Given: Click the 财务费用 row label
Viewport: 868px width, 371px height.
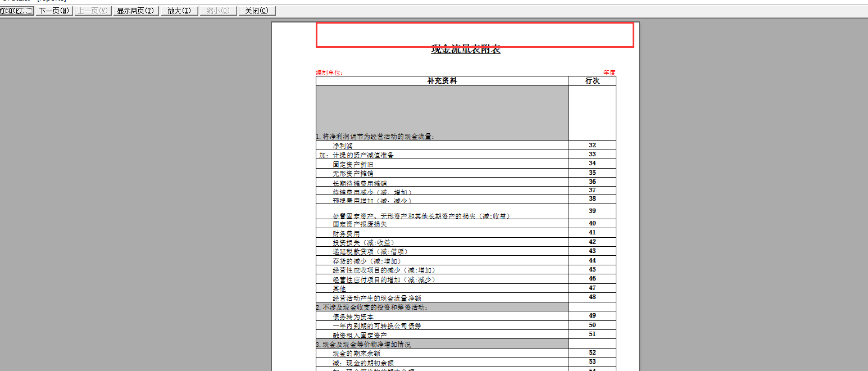Looking at the screenshot, I should click(346, 233).
